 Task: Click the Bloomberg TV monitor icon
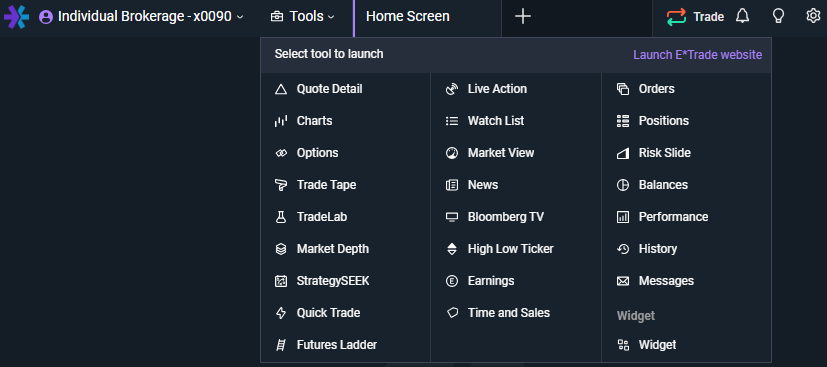[452, 217]
